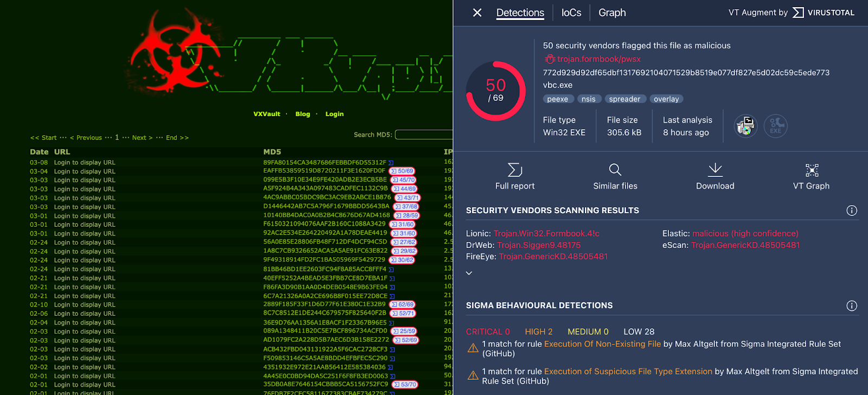
Task: Find Similar files
Action: [615, 177]
